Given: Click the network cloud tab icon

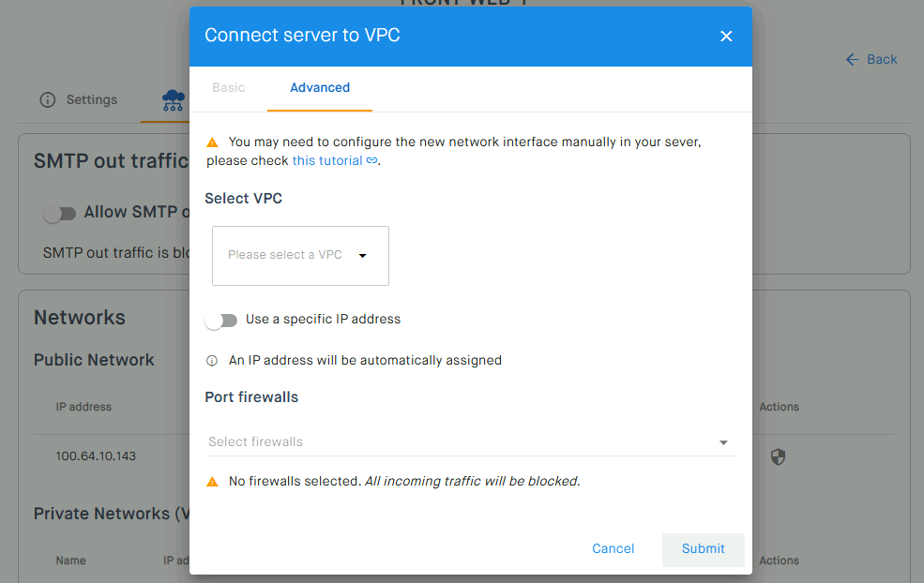Looking at the screenshot, I should tap(174, 100).
